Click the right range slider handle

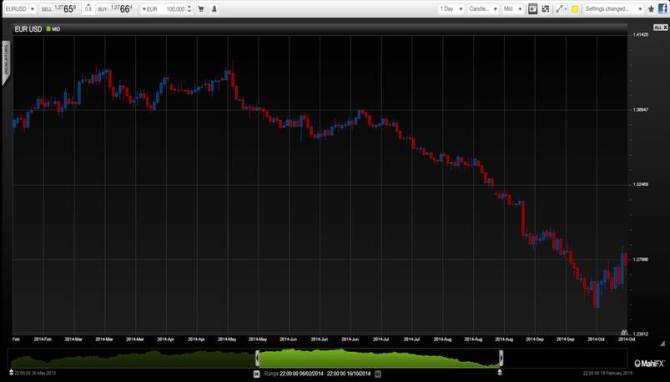[501, 358]
